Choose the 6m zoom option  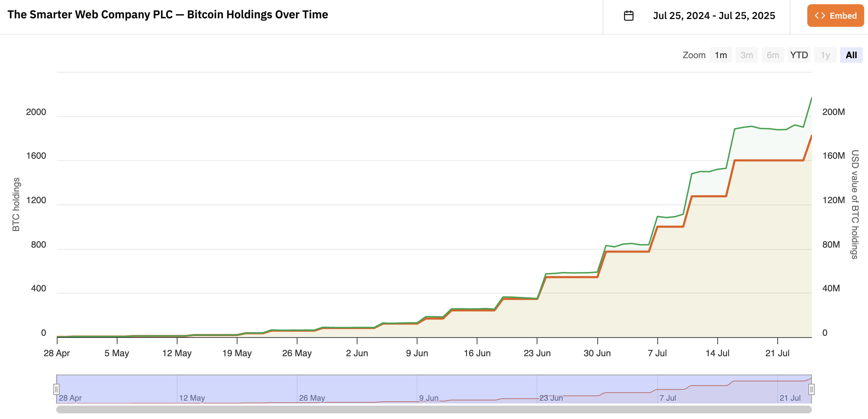click(773, 55)
